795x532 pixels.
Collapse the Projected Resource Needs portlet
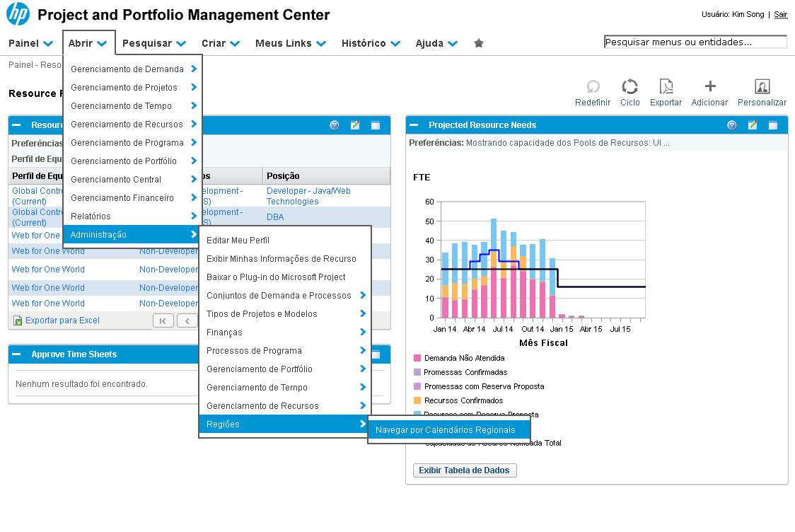coord(416,125)
